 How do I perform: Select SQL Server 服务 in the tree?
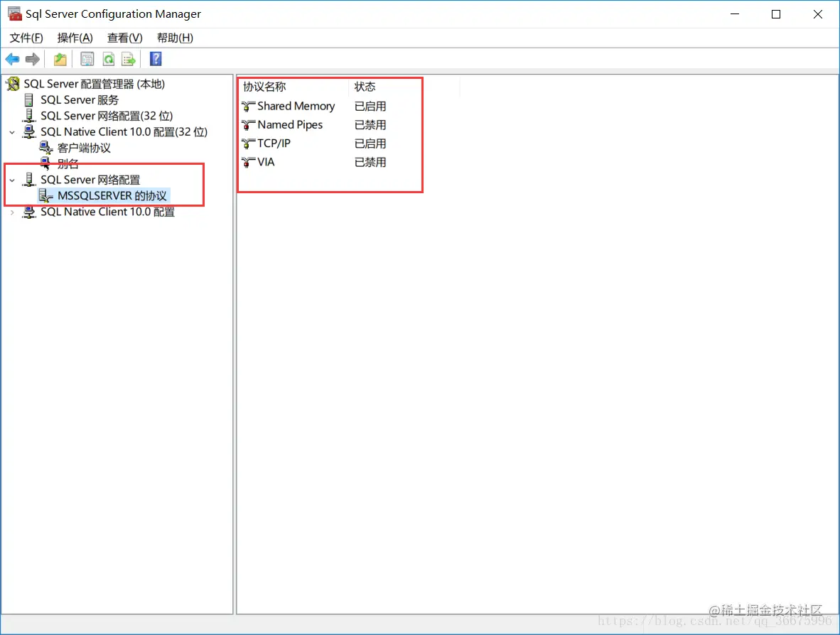click(x=80, y=100)
